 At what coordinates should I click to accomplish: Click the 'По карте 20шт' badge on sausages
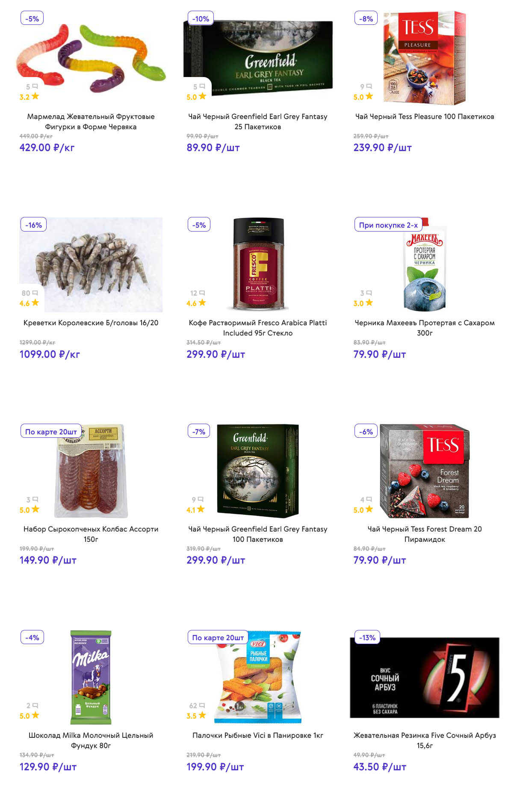click(51, 432)
